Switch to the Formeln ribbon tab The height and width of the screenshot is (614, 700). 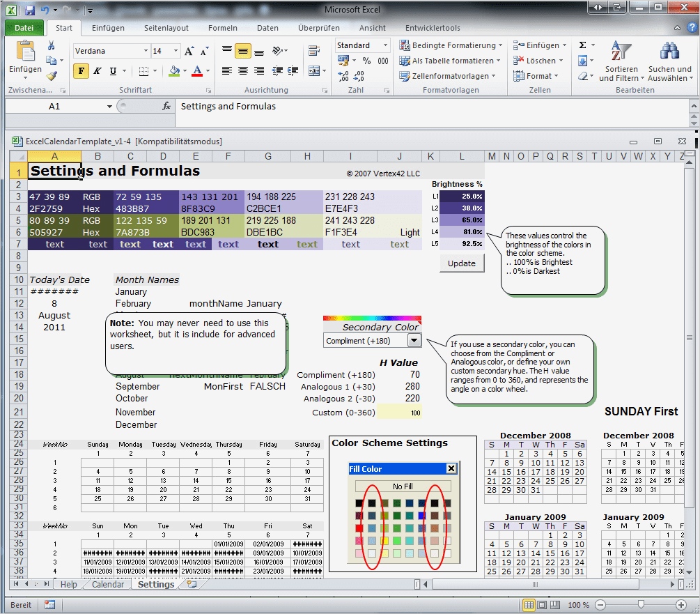tap(223, 28)
